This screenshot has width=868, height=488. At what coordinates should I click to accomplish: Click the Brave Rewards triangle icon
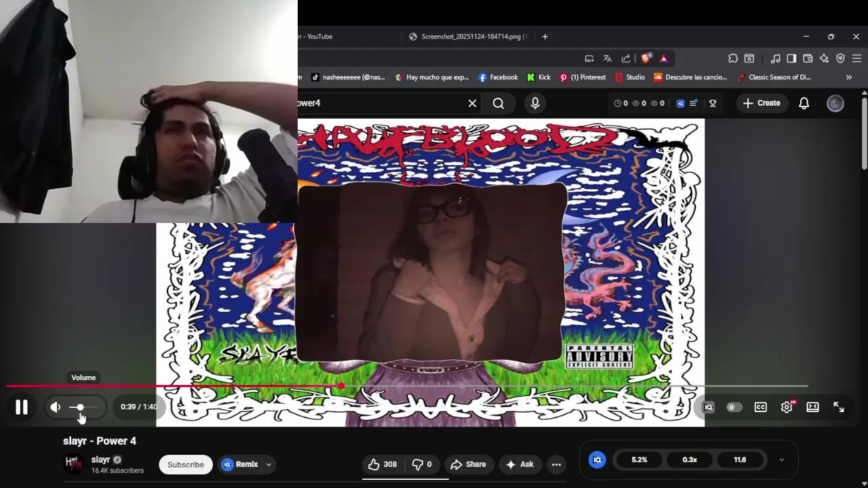pos(664,58)
